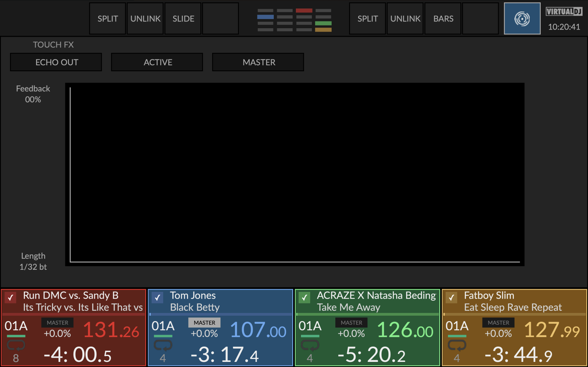Screen dimensions: 588x367
Task: Click the Eat Sleep Rave Repeat track title
Action: [x=513, y=307]
